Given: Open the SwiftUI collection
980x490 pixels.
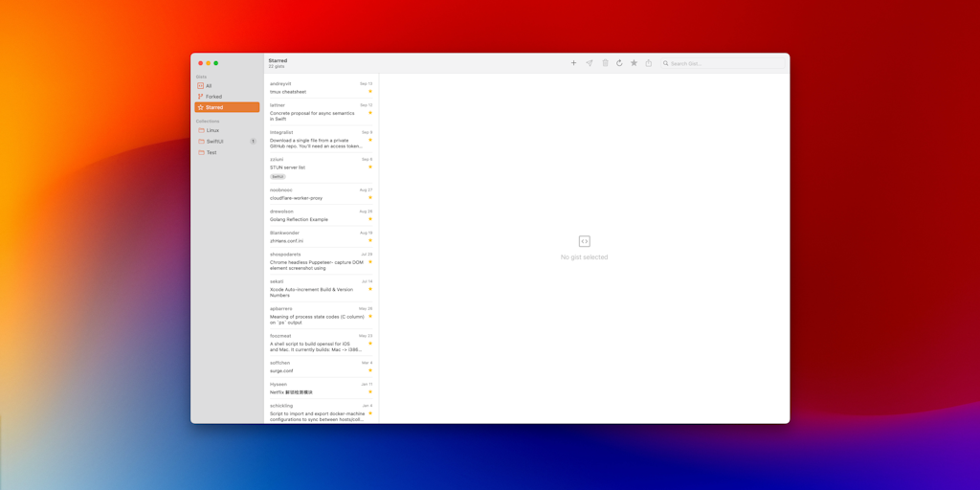Looking at the screenshot, I should (215, 142).
